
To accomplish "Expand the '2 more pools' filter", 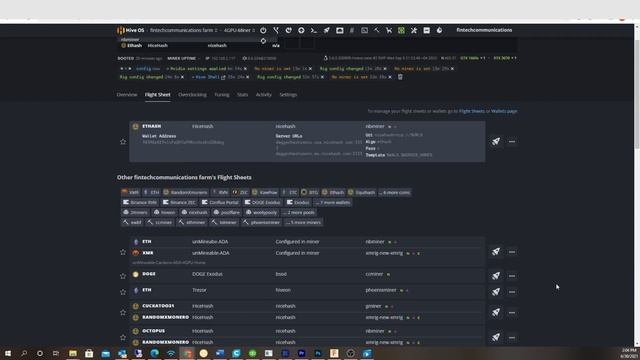I will (300, 213).
